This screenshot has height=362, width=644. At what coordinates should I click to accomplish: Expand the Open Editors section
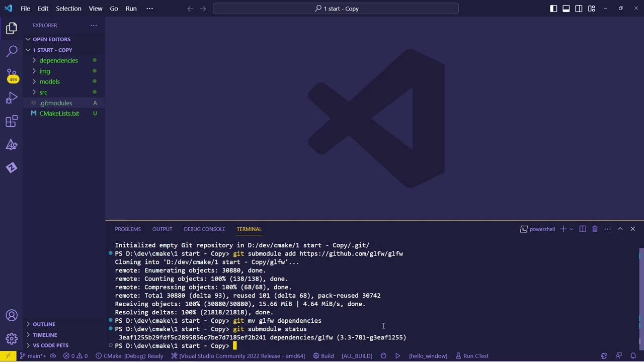[x=64, y=39]
